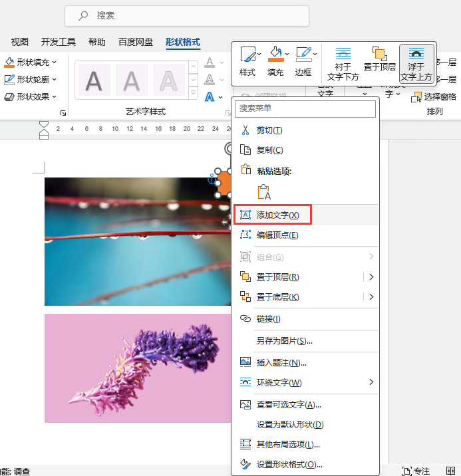Click mini toolbar Bring to Front (置于顶层)
461x476 pixels.
380,59
